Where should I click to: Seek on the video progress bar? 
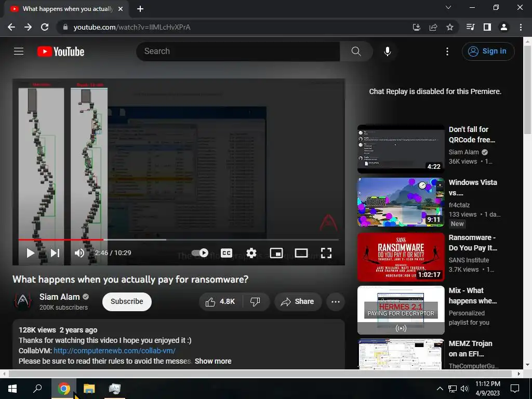point(179,240)
